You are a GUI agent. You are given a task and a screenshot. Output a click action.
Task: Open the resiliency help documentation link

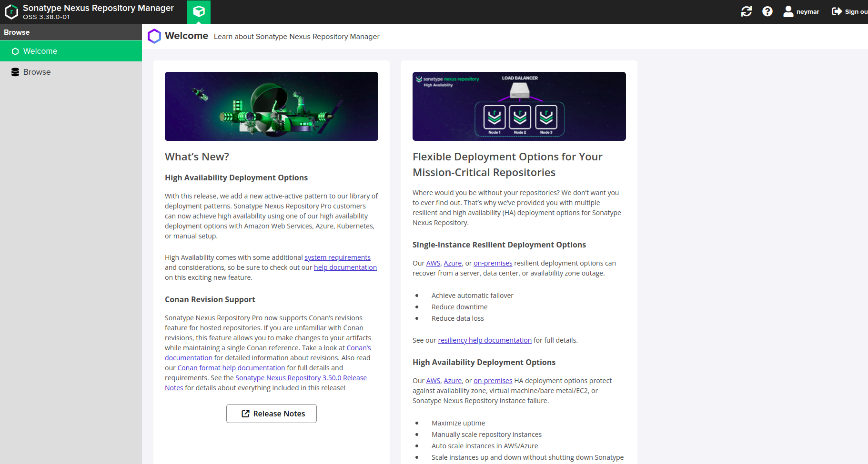coord(484,340)
